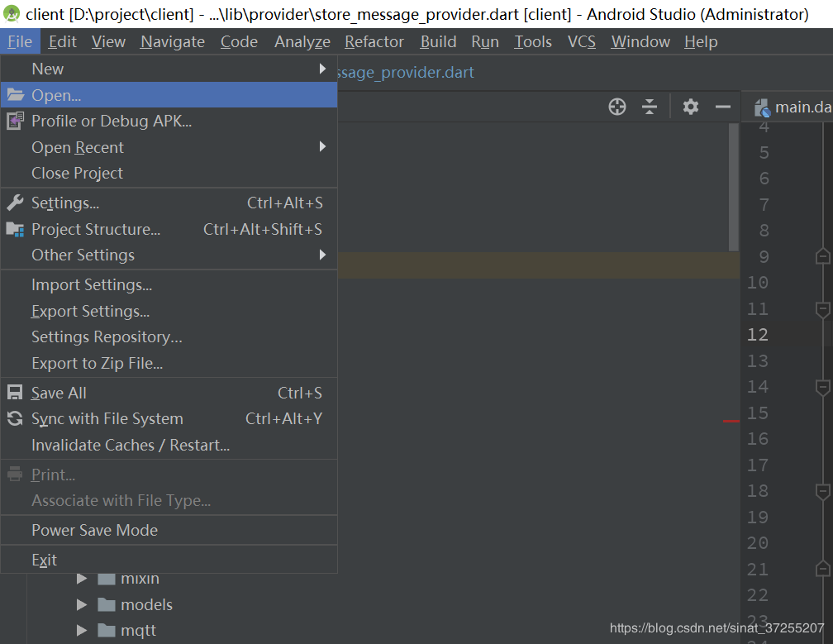833x644 pixels.
Task: Select Sync with File System
Action: click(169, 418)
